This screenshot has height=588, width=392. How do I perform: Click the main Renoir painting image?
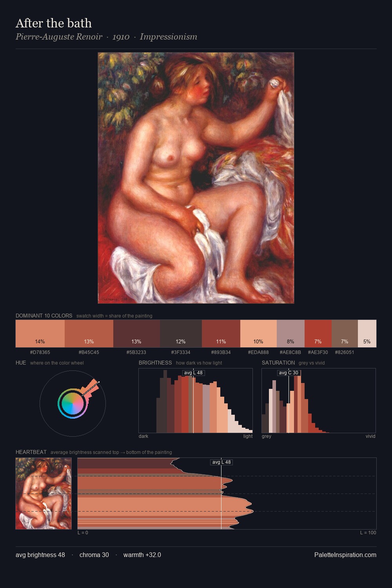tap(196, 178)
